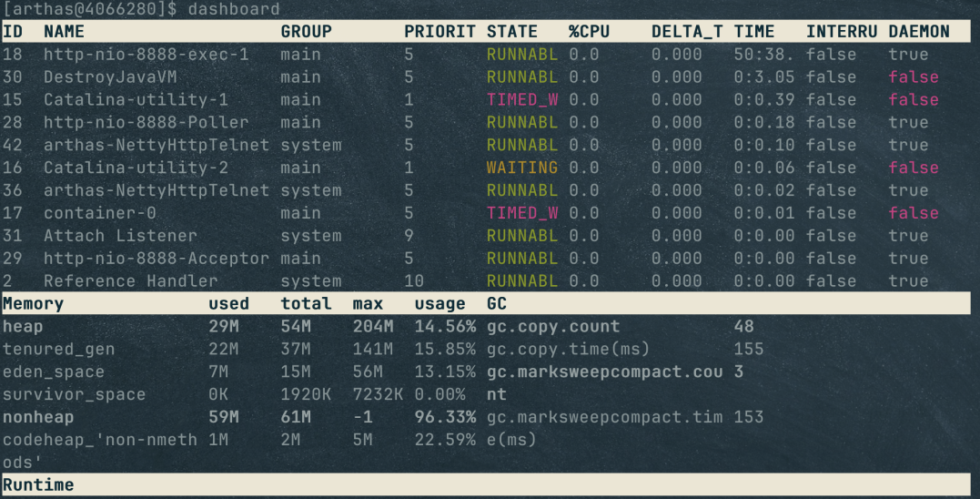Click the time value 0:0.39
Image resolution: width=980 pixels, height=499 pixels.
pyautogui.click(x=763, y=99)
